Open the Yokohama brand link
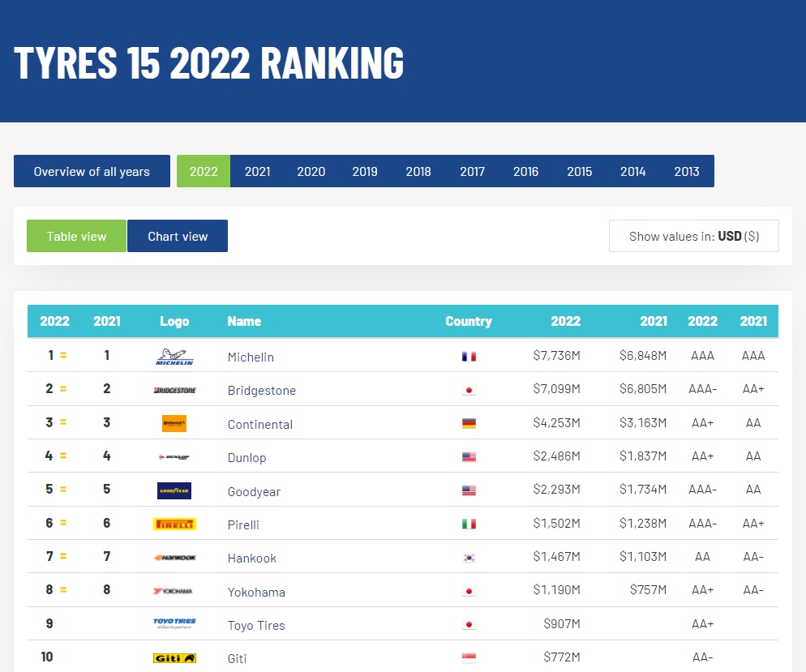 pyautogui.click(x=256, y=593)
